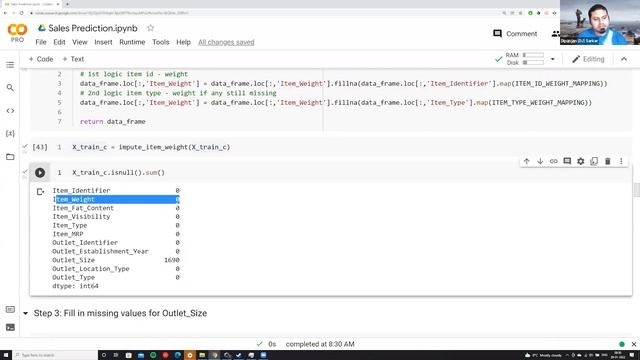
Task: Mirror the cell in a new tab
Action: [x=594, y=161]
